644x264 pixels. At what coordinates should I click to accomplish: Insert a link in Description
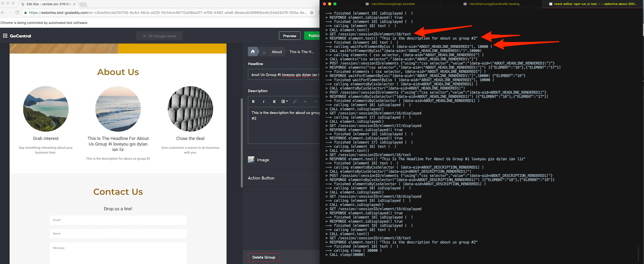295,101
